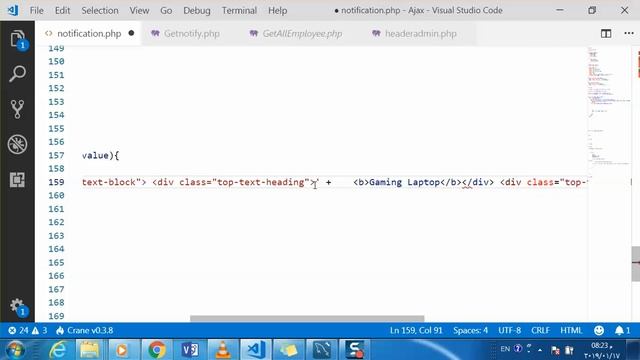The height and width of the screenshot is (360, 640).
Task: Open the Search view icon
Action: 17,74
